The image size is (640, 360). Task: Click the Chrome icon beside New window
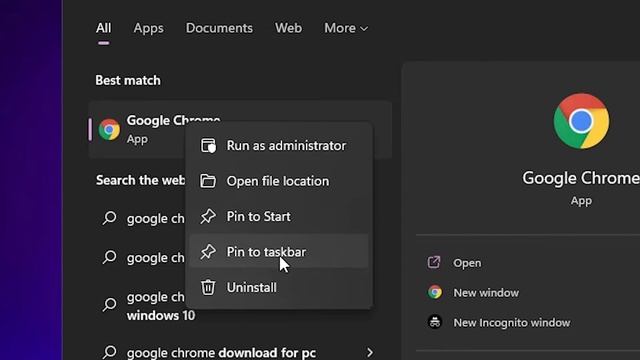tap(435, 292)
